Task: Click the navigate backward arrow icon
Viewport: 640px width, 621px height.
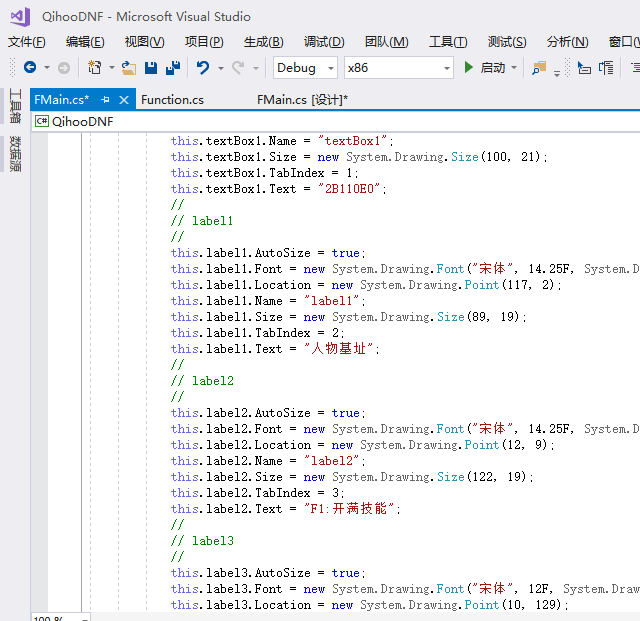Action: pos(30,68)
